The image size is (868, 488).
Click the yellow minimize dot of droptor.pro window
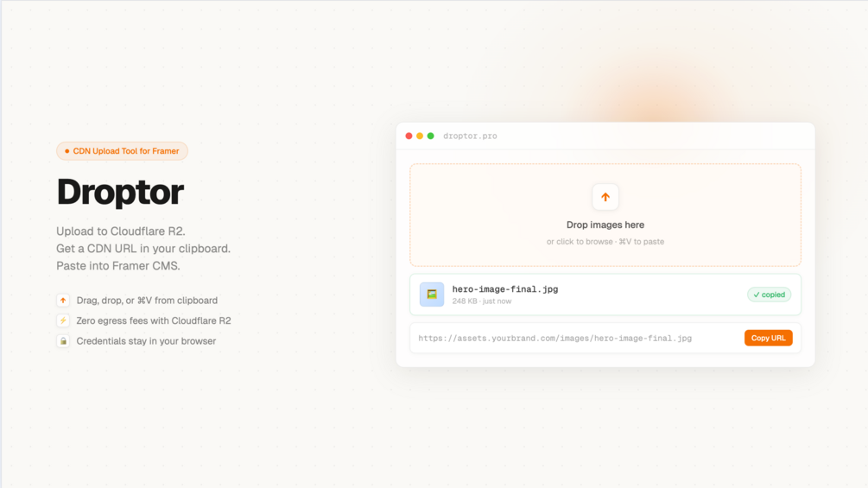(x=420, y=136)
